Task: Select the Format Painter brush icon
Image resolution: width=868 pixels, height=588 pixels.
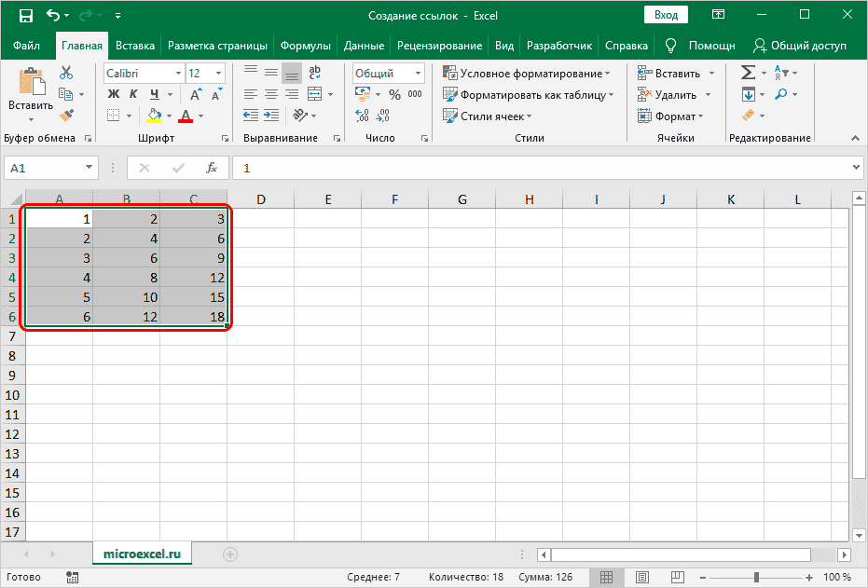Action: (66, 116)
